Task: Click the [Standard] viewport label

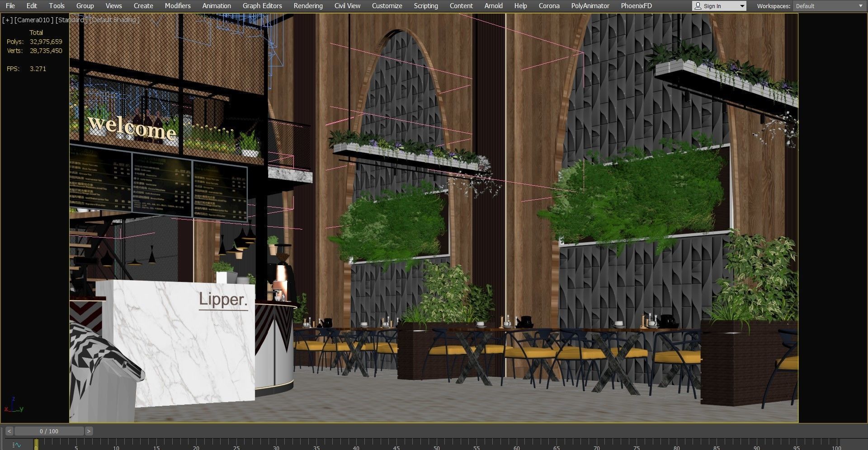Action: [x=71, y=20]
